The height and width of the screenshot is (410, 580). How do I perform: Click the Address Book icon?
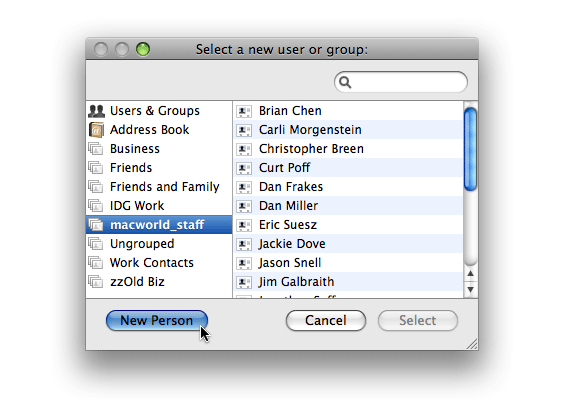(x=96, y=130)
